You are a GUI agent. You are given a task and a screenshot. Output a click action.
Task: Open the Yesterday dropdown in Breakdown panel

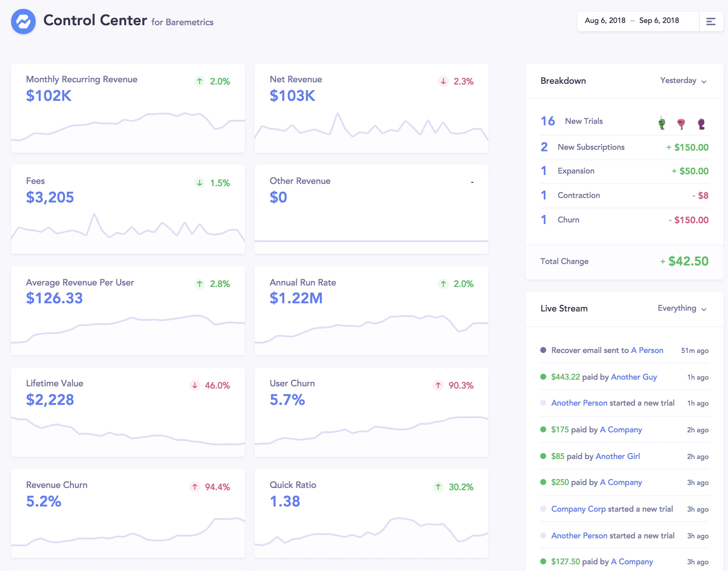(683, 81)
